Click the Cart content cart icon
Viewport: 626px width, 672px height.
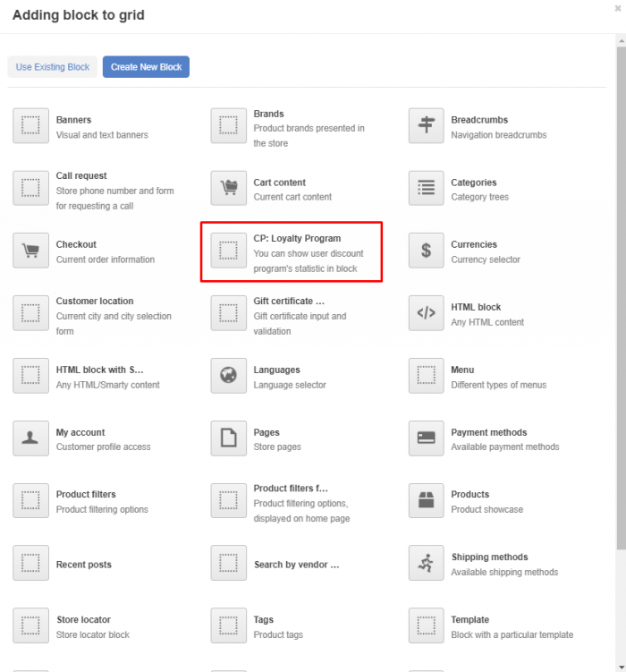point(228,188)
